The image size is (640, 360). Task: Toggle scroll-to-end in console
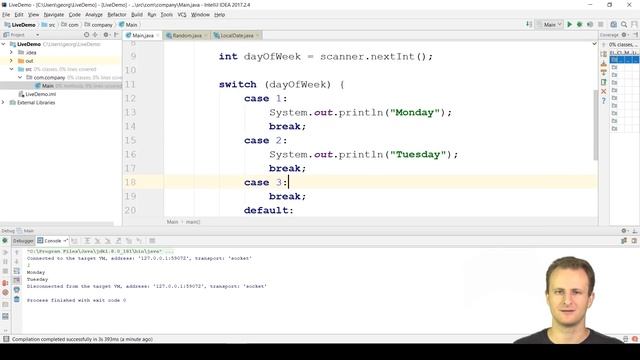pyautogui.click(x=17, y=280)
